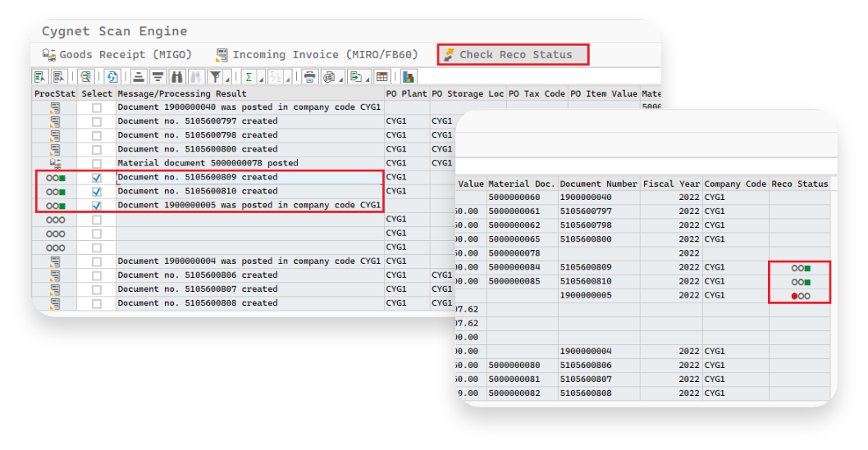
Task: Click the Refresh toolbar icon
Action: 112,77
